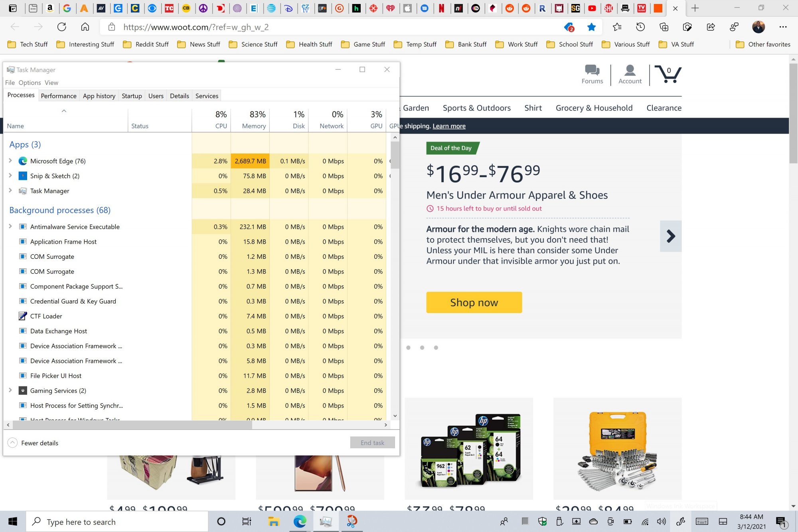Click the Edge settings ellipsis menu icon
This screenshot has height=532, width=798.
782,27
